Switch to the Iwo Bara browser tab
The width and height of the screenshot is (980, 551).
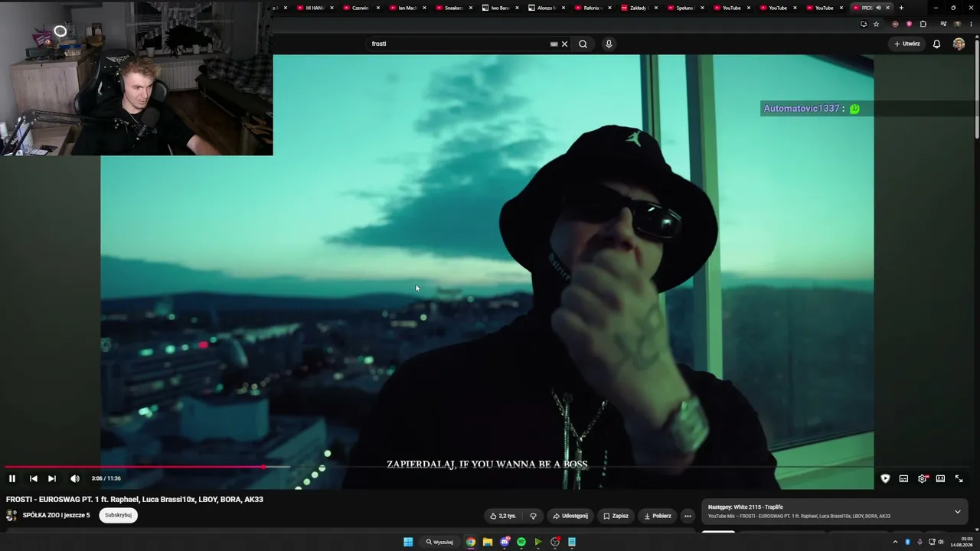click(x=499, y=8)
